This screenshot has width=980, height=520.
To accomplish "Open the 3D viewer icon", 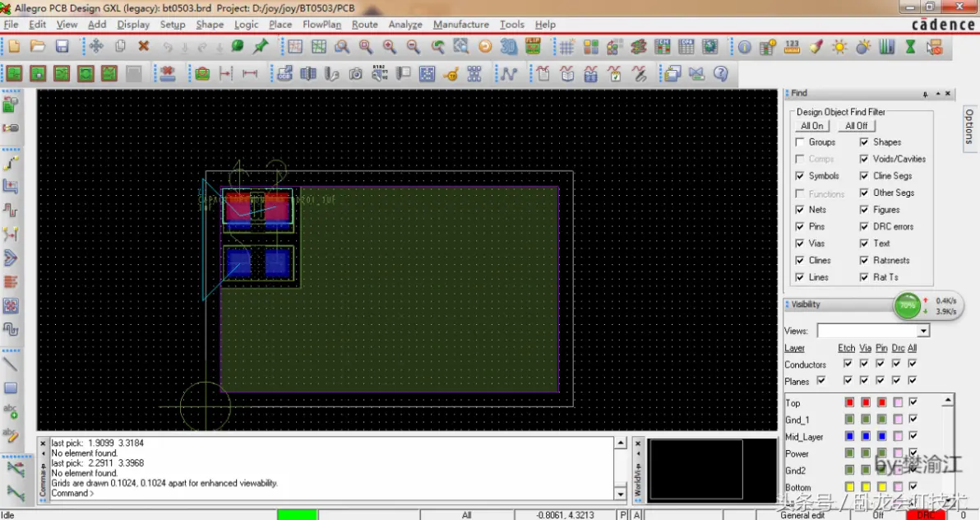I will [x=509, y=46].
